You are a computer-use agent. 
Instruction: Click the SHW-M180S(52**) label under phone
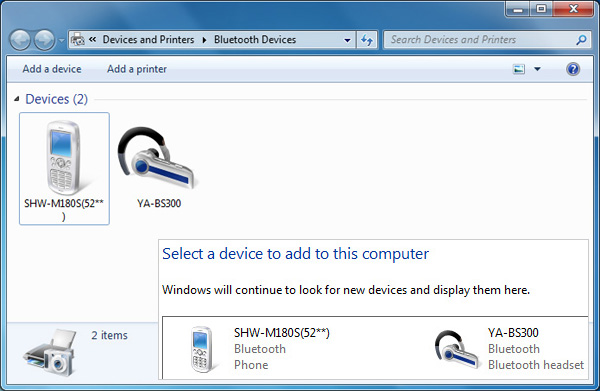(64, 209)
